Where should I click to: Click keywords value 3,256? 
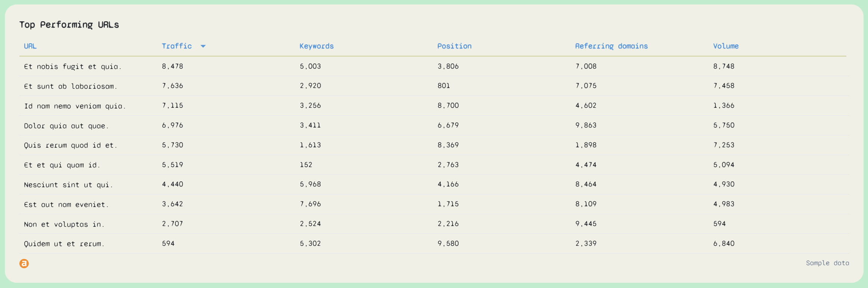[310, 106]
